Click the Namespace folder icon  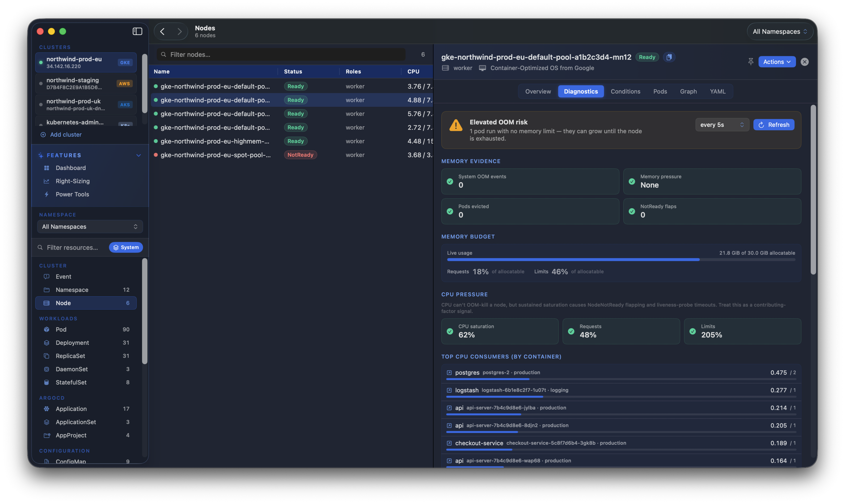pyautogui.click(x=47, y=290)
